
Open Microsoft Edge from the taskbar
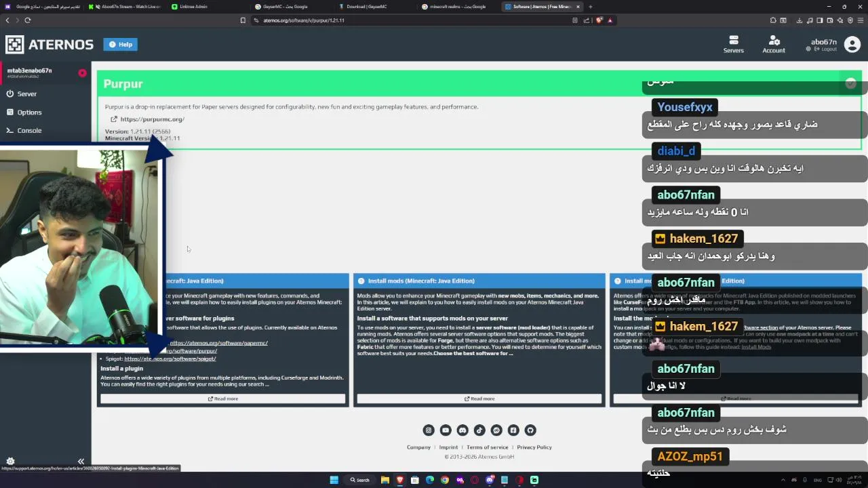tap(430, 480)
